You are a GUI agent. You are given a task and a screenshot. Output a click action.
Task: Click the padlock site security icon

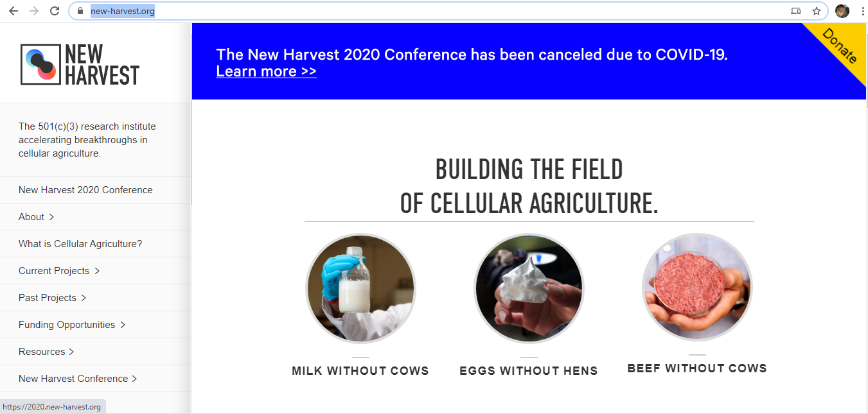click(80, 11)
